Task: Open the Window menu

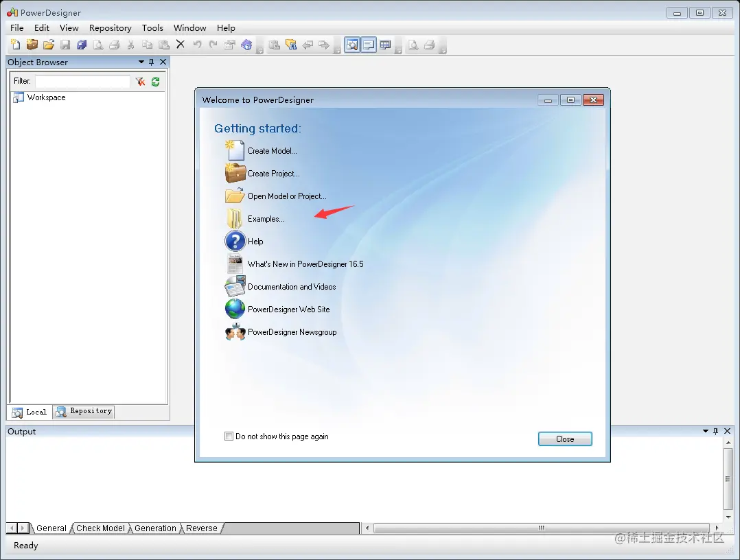Action: click(x=189, y=28)
